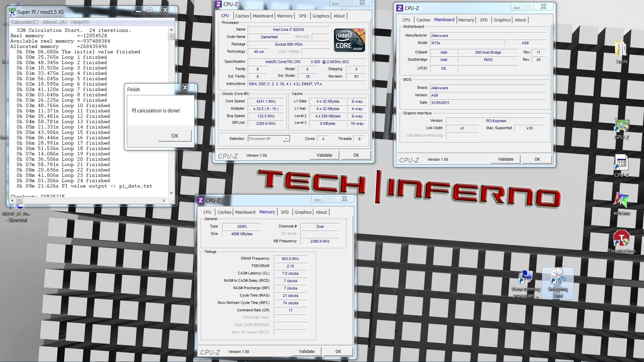Click the Size value 4096 MBytes
The width and height of the screenshot is (644, 362).
point(242,234)
